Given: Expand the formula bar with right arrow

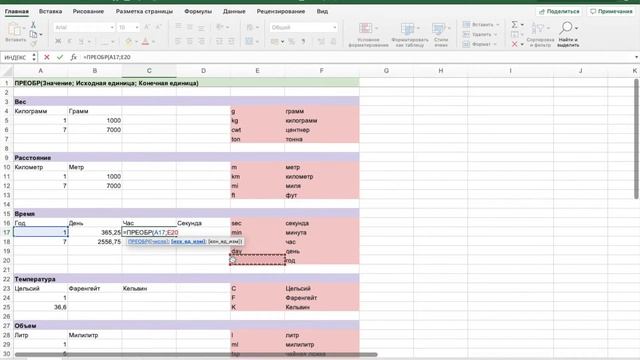Looking at the screenshot, I should (636, 57).
